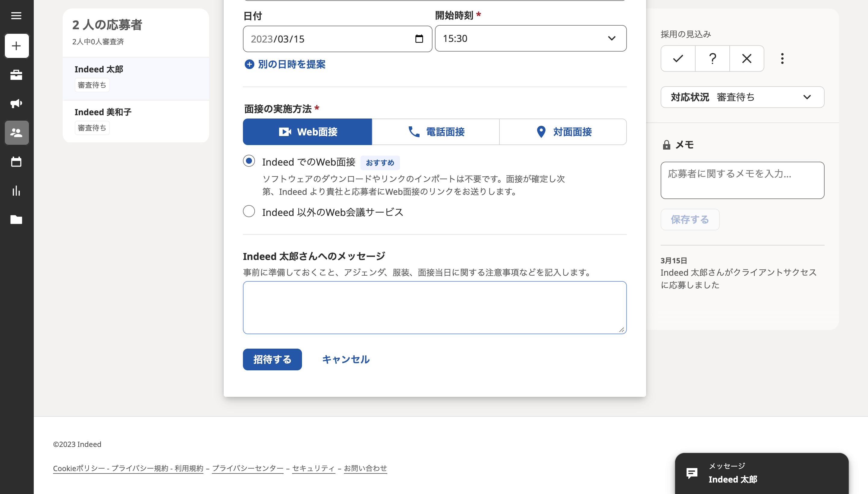Open the three-dot more options menu
868x494 pixels.
782,59
